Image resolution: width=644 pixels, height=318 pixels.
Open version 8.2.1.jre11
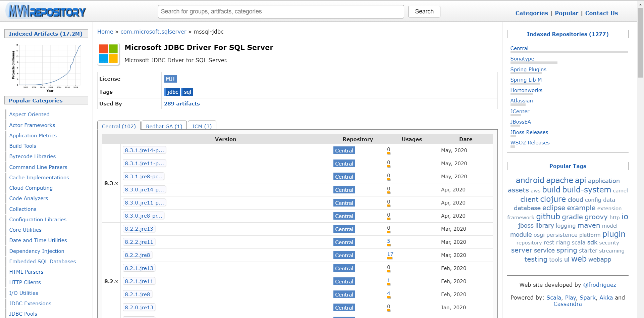pyautogui.click(x=139, y=281)
